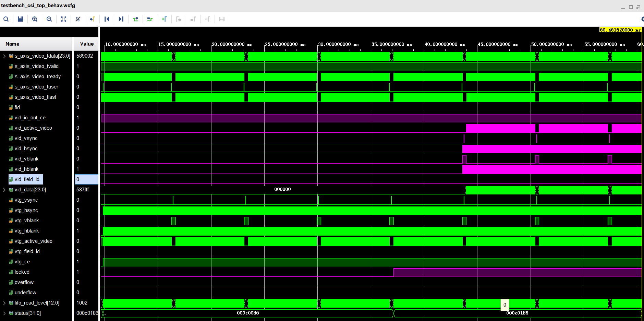The image size is (644, 321).
Task: Go to Time 0 in the waveform
Action: [107, 19]
